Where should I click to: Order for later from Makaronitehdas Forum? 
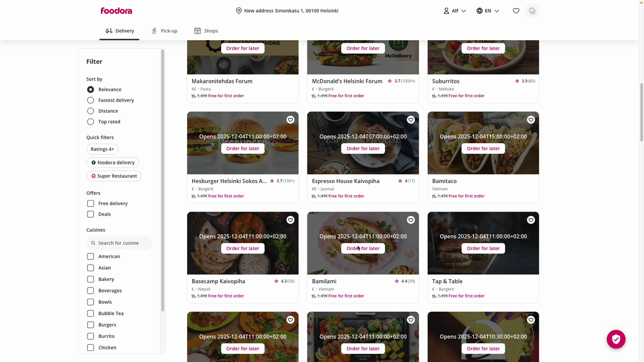tap(243, 48)
